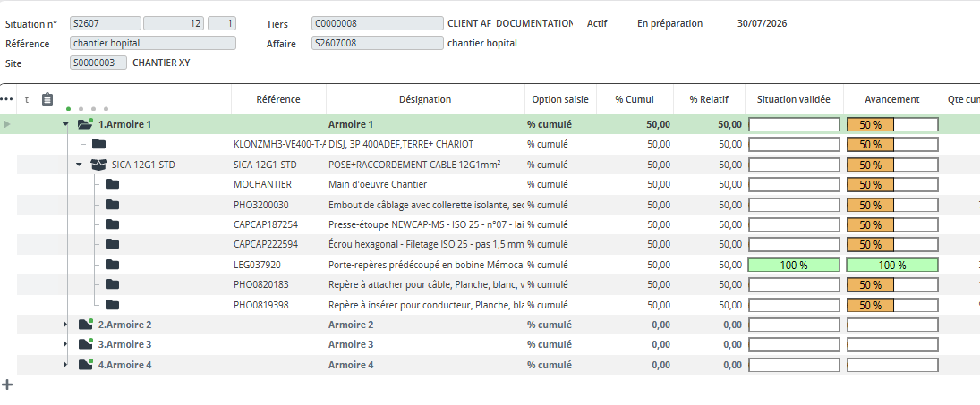This screenshot has height=405, width=980.
Task: Collapse the 1.Armoire 1 node
Action: 65,124
